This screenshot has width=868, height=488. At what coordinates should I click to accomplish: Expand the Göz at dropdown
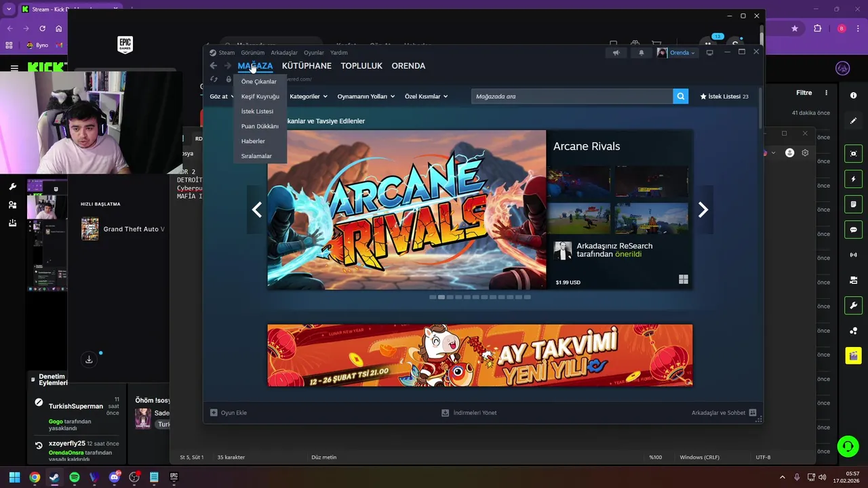point(221,96)
